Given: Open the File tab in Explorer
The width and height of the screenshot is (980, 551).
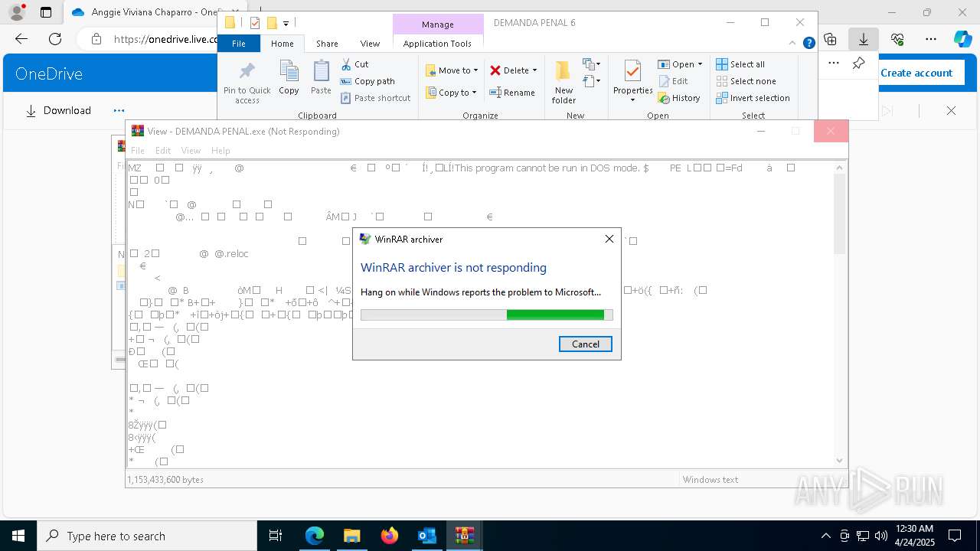Looking at the screenshot, I should point(239,44).
